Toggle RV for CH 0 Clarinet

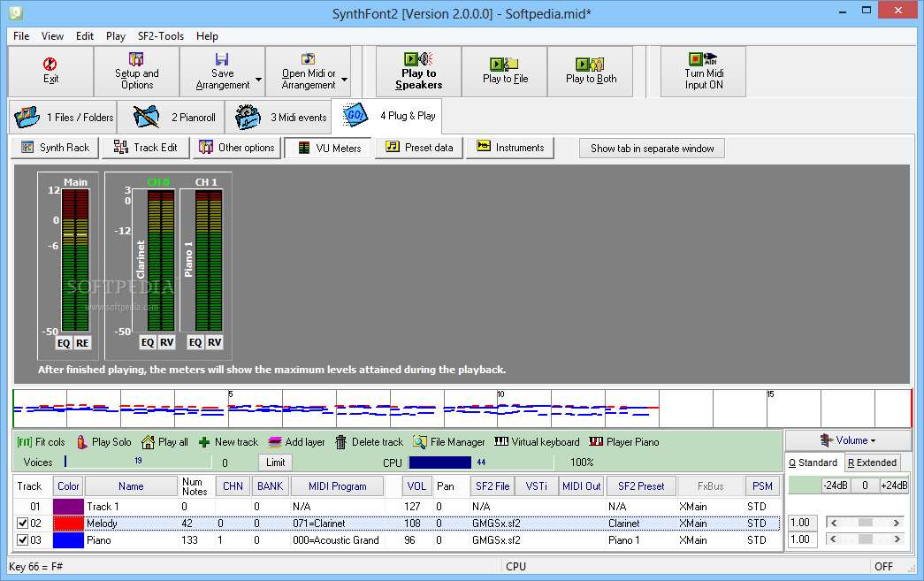(167, 342)
